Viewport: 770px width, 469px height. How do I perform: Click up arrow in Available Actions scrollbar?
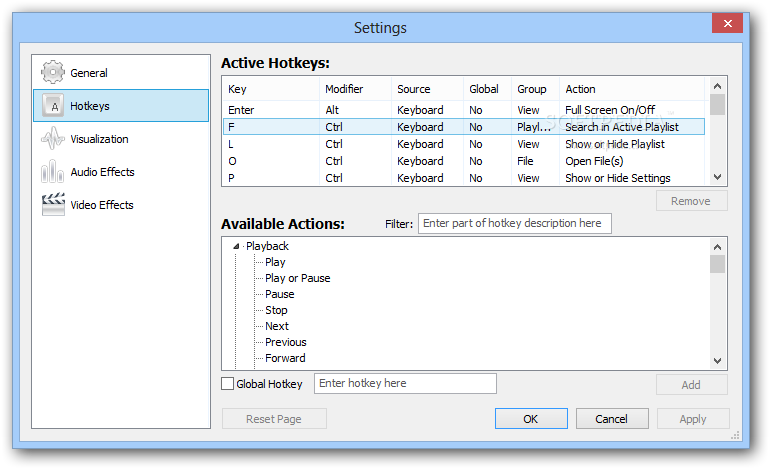click(717, 247)
